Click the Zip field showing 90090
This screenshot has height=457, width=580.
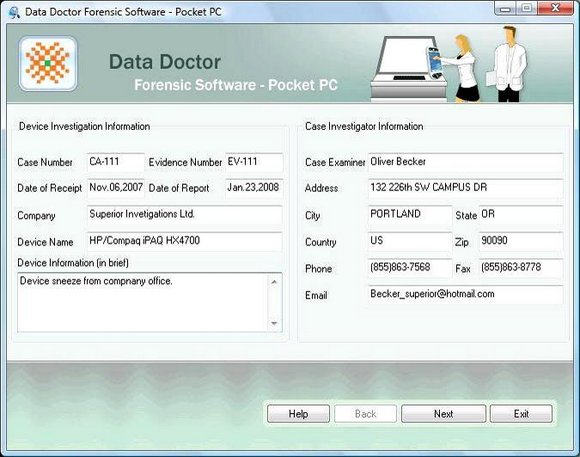(521, 242)
